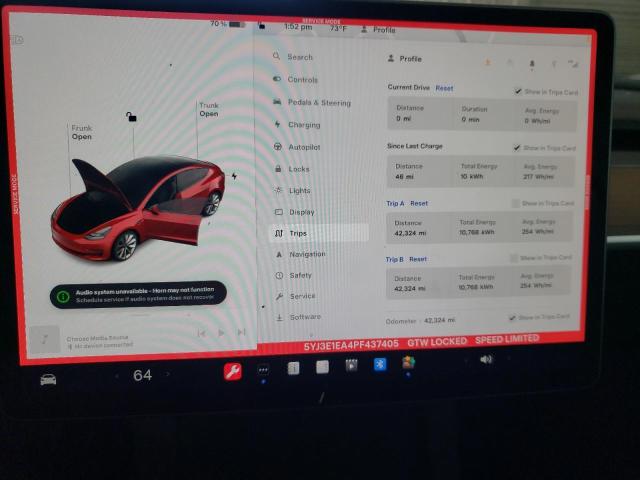Tap the unlocked padlock above the car
The width and height of the screenshot is (640, 480).
131,117
